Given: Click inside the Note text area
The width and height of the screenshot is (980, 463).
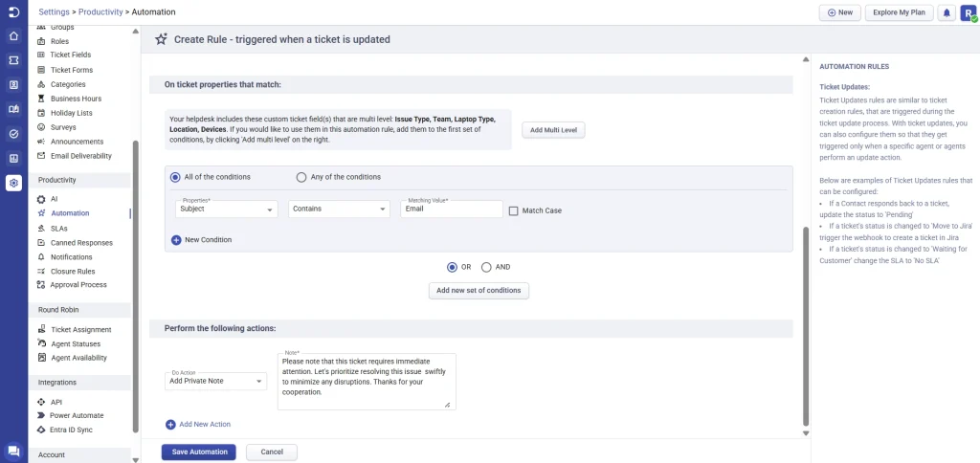Looking at the screenshot, I should point(367,382).
